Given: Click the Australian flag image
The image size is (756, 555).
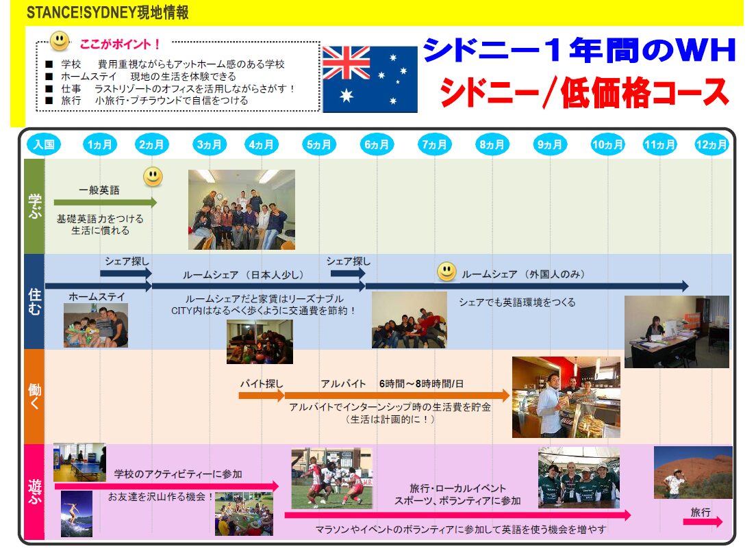Looking at the screenshot, I should click(x=369, y=79).
